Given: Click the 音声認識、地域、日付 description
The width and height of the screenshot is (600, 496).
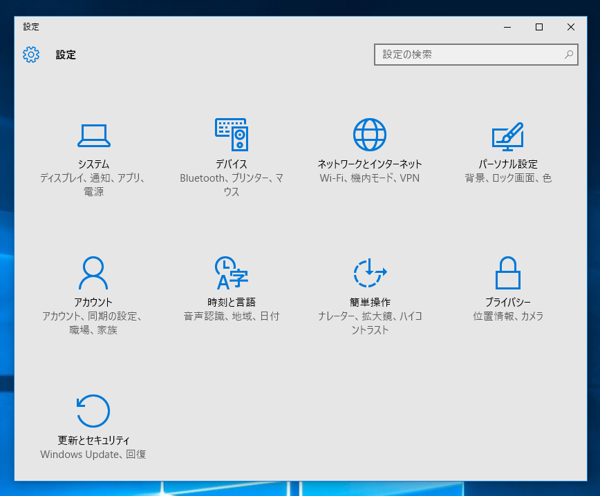Looking at the screenshot, I should click(232, 316).
